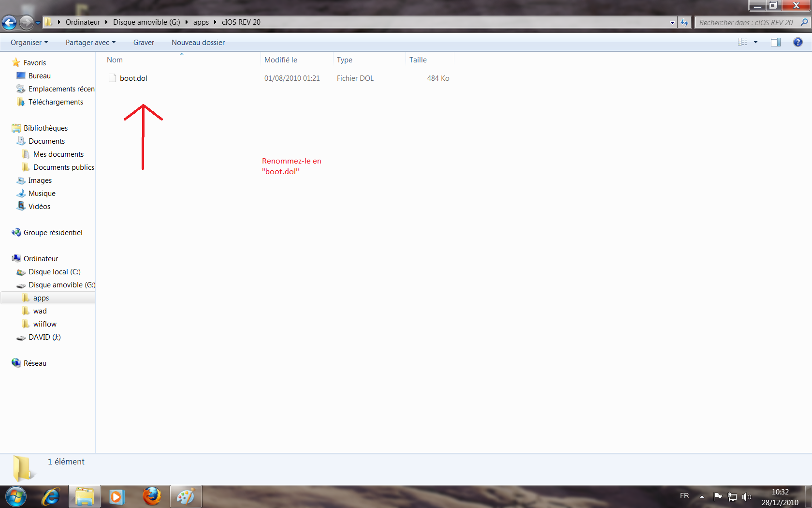Select the file named 'boot.dol'
The image size is (812, 508).
(133, 78)
